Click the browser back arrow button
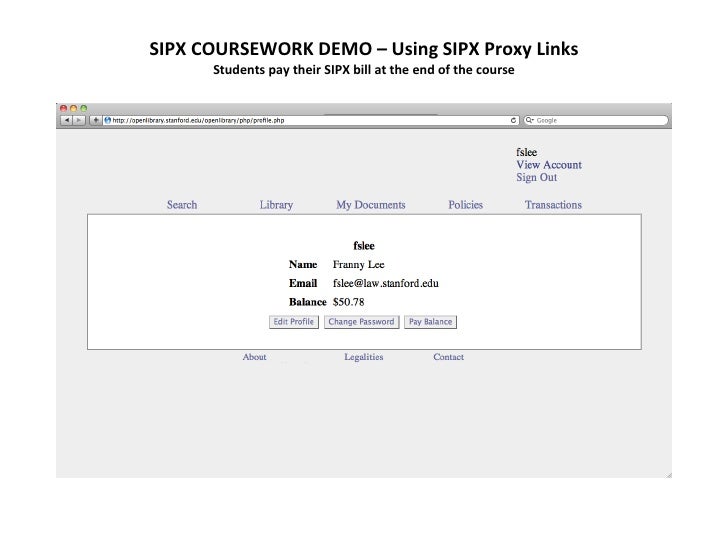The height and width of the screenshot is (546, 728). click(66, 120)
